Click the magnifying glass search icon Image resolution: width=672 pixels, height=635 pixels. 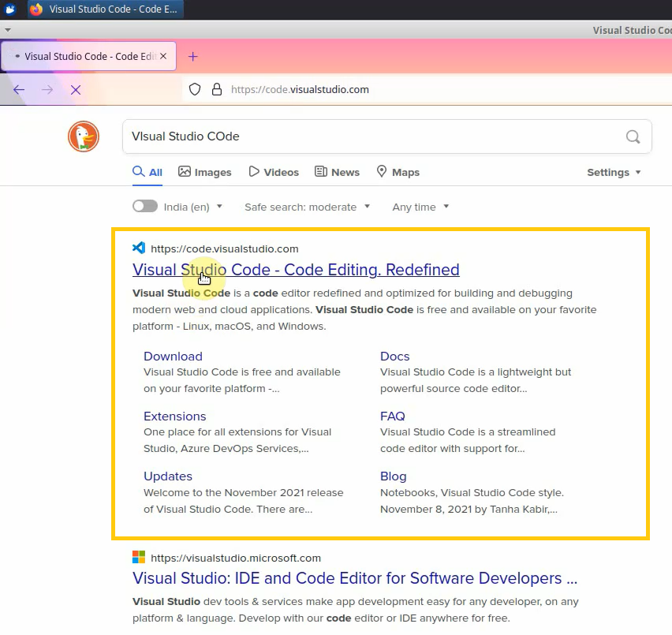click(x=633, y=136)
